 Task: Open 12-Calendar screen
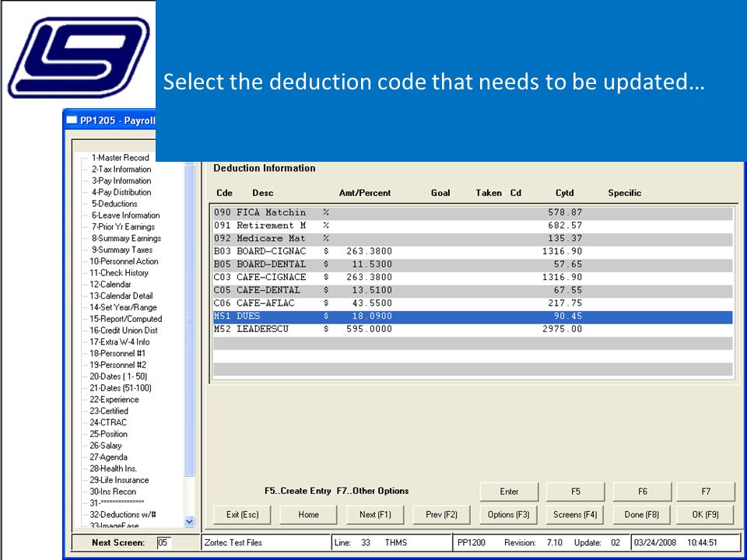110,285
